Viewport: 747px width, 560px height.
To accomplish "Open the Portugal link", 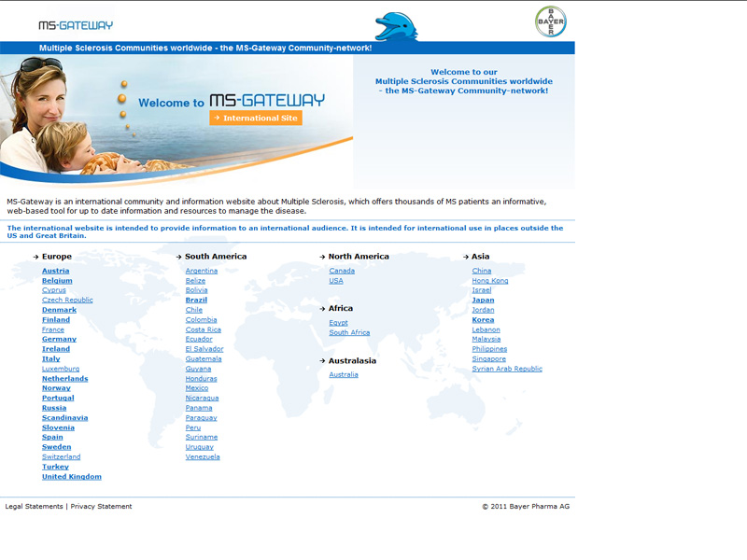I will click(58, 399).
